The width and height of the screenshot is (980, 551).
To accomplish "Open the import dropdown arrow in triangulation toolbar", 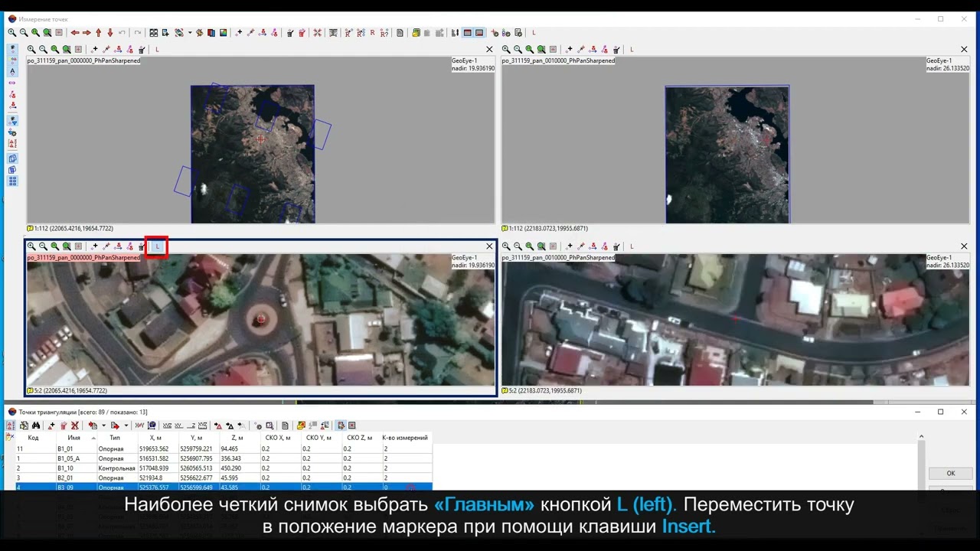I will point(103,425).
